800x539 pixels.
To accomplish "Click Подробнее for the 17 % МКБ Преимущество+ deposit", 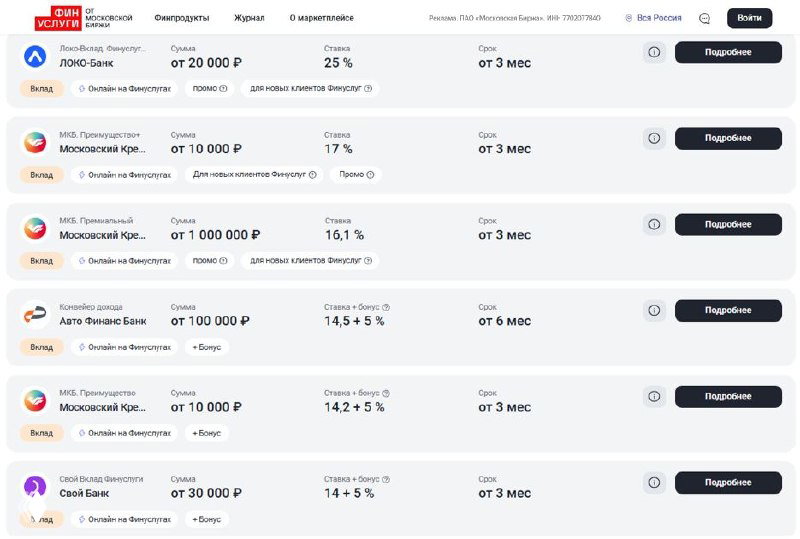I will coord(727,138).
